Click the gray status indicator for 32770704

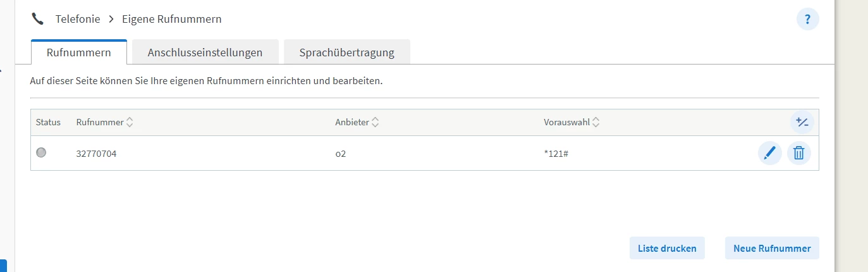[x=41, y=152]
